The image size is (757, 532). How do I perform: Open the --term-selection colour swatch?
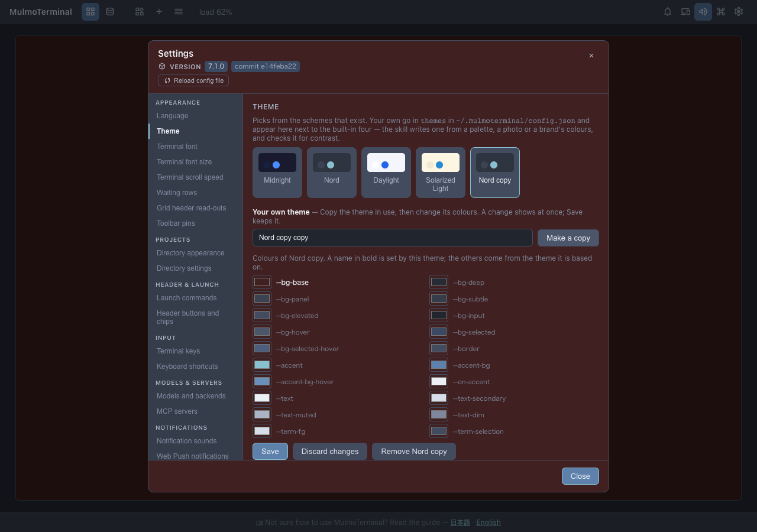click(439, 432)
